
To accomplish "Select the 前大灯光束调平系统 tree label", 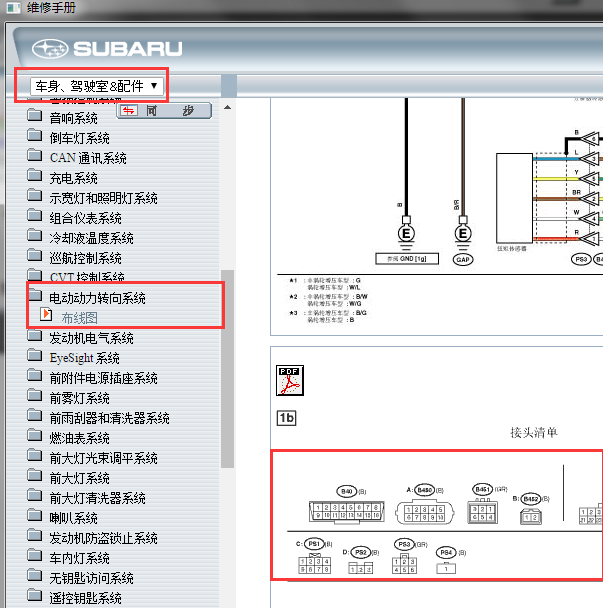I will pyautogui.click(x=104, y=458).
